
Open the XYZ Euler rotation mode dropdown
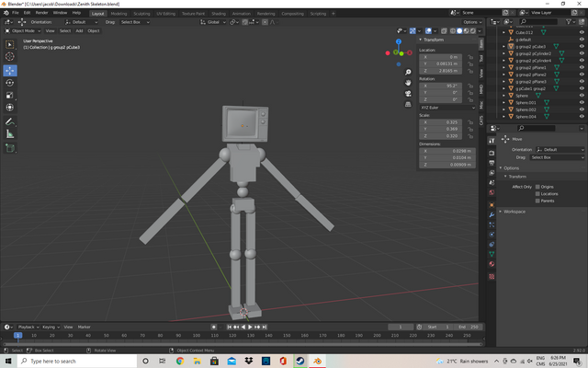(x=445, y=107)
